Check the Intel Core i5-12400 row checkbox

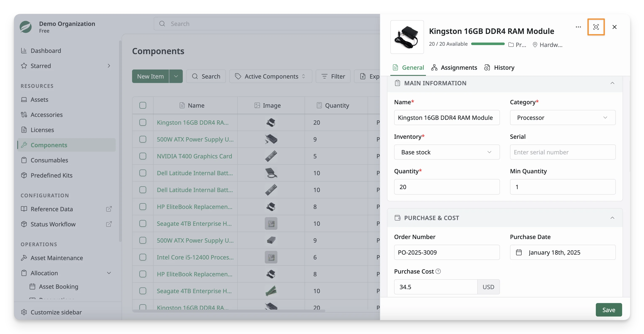(x=143, y=257)
